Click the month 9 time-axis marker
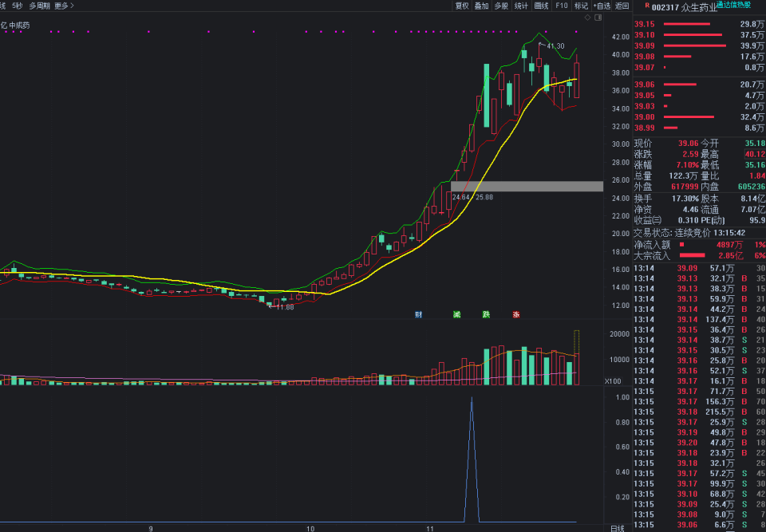 pos(151,529)
